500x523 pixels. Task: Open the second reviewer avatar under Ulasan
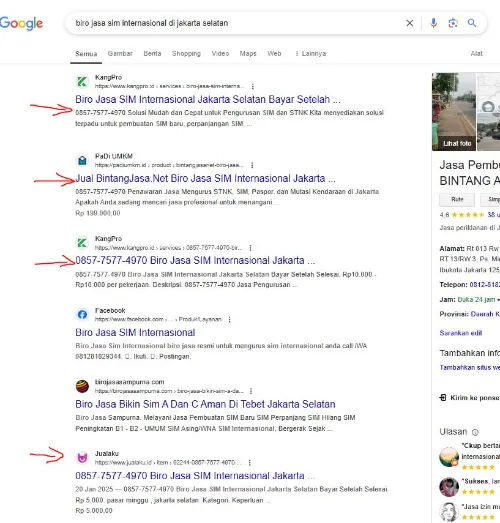pos(449,487)
